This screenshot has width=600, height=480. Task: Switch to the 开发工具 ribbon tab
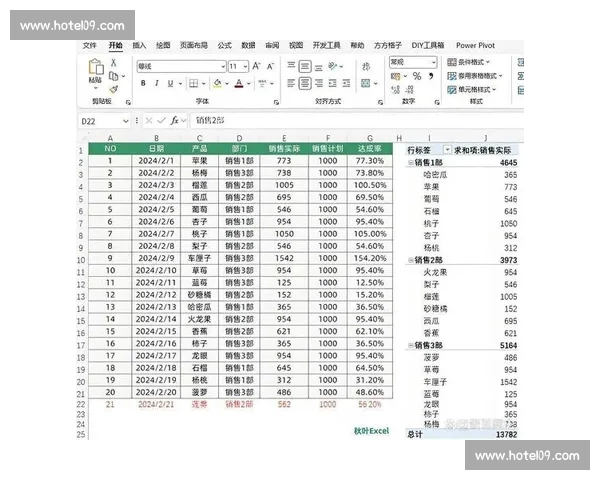tap(326, 46)
